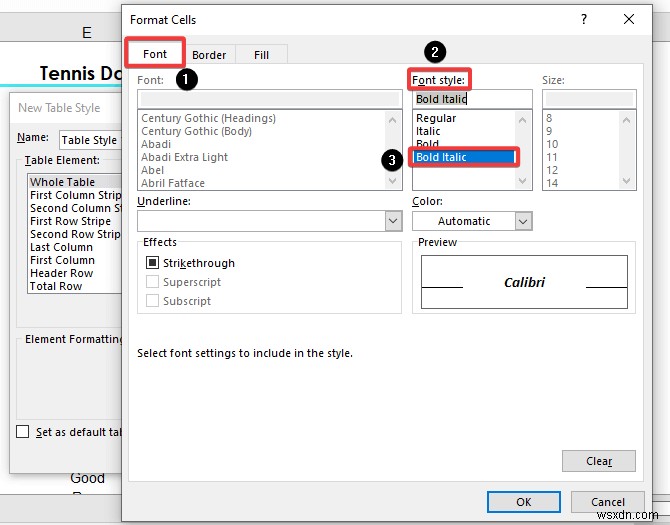This screenshot has width=670, height=525.
Task: Select Bold Italic in font style list
Action: [464, 157]
